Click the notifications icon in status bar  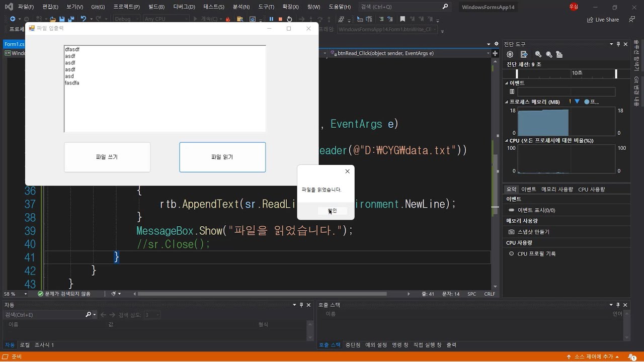tap(632, 356)
